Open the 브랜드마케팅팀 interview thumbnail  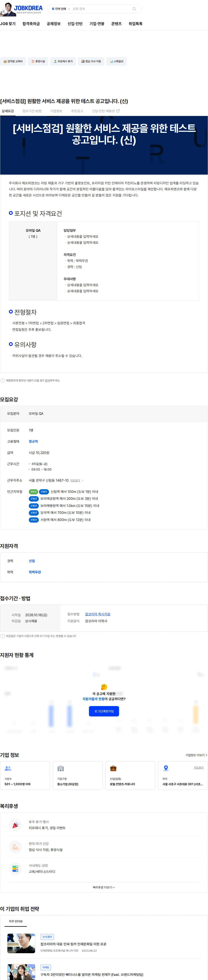click(21, 972)
